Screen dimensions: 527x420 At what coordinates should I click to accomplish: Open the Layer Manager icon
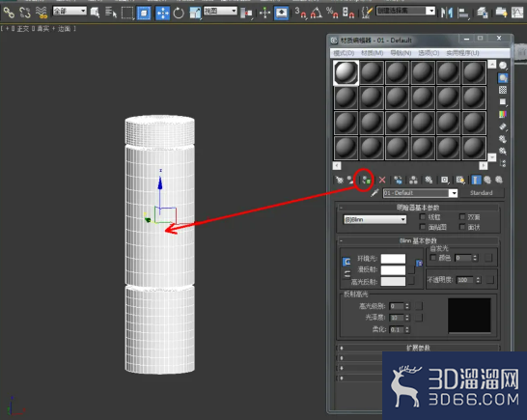[483, 13]
